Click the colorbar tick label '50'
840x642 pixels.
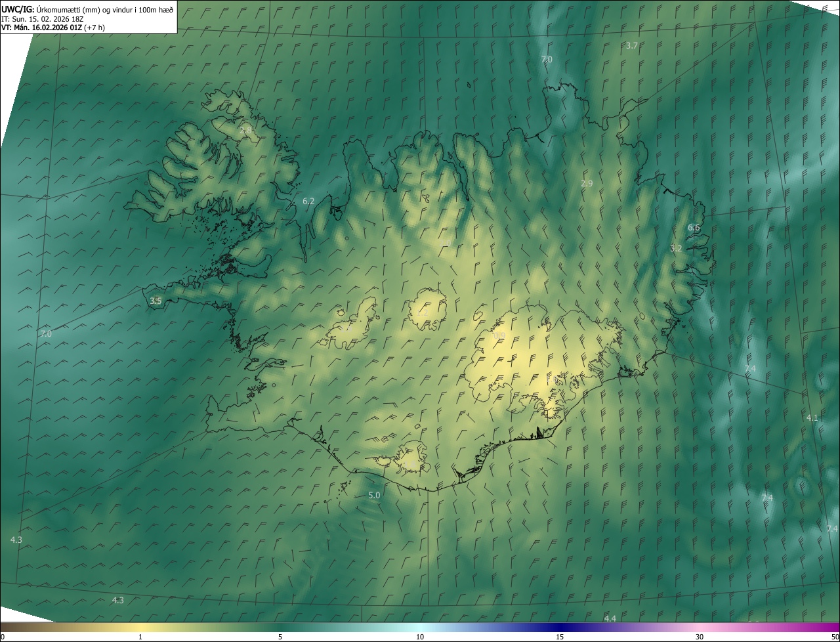tap(835, 637)
